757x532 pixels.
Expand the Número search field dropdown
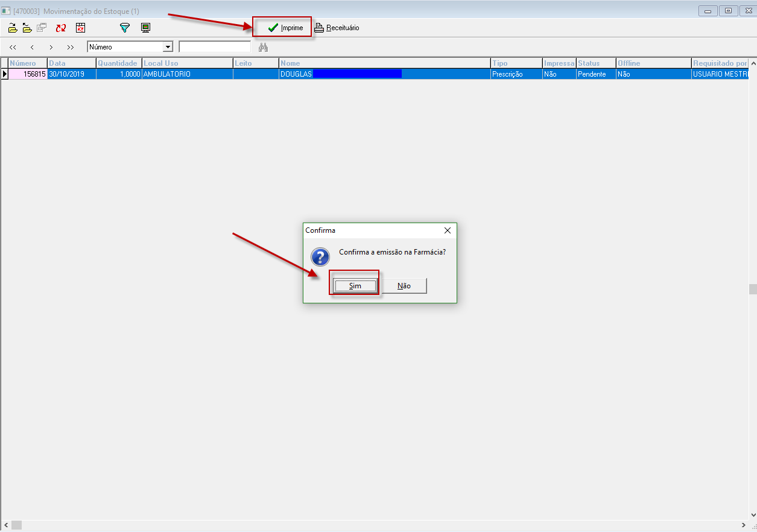point(168,47)
